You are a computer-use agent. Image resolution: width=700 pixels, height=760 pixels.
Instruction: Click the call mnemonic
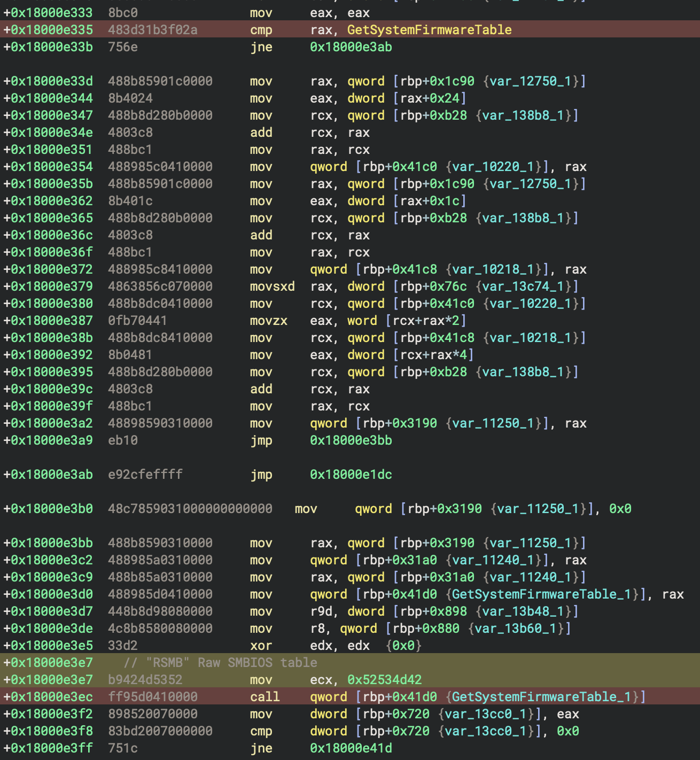coord(265,696)
